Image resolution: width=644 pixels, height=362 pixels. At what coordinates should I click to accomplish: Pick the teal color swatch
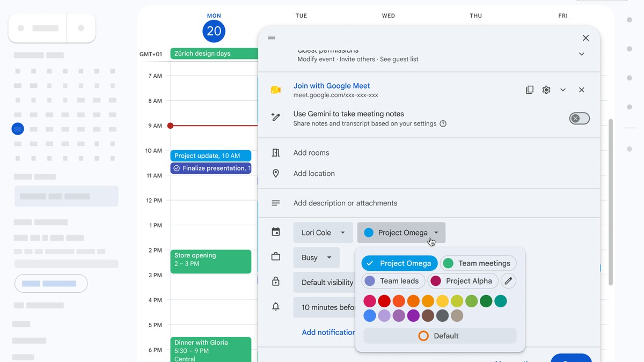(501, 301)
